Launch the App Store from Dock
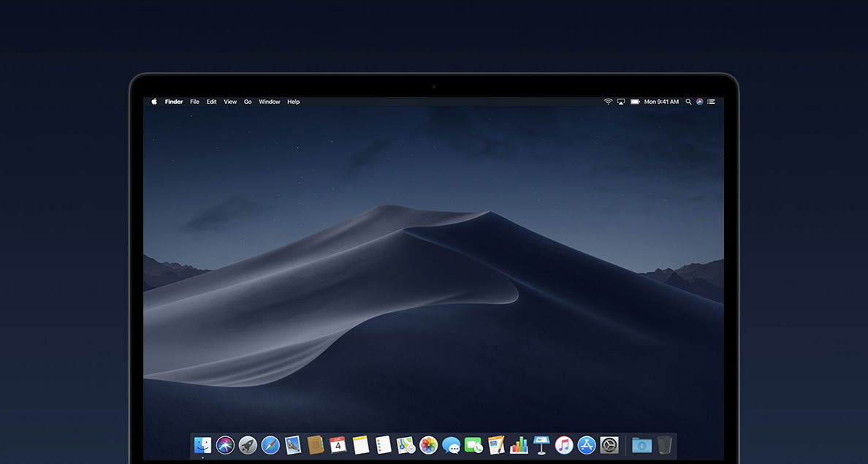The width and height of the screenshot is (868, 464). 586,445
